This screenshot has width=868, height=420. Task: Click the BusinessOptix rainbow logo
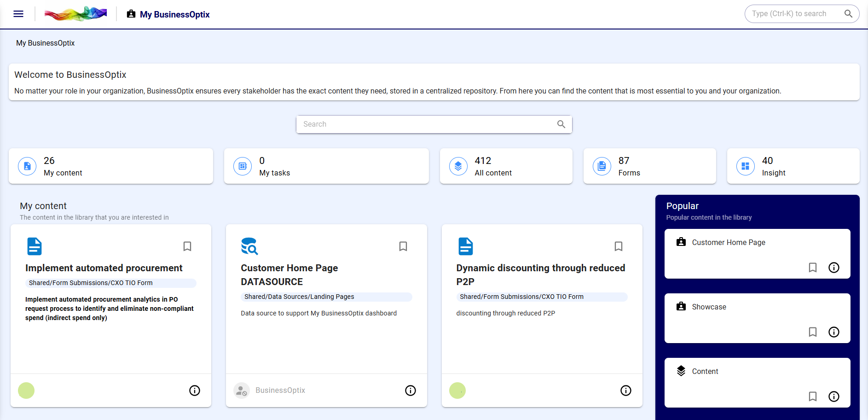(75, 14)
